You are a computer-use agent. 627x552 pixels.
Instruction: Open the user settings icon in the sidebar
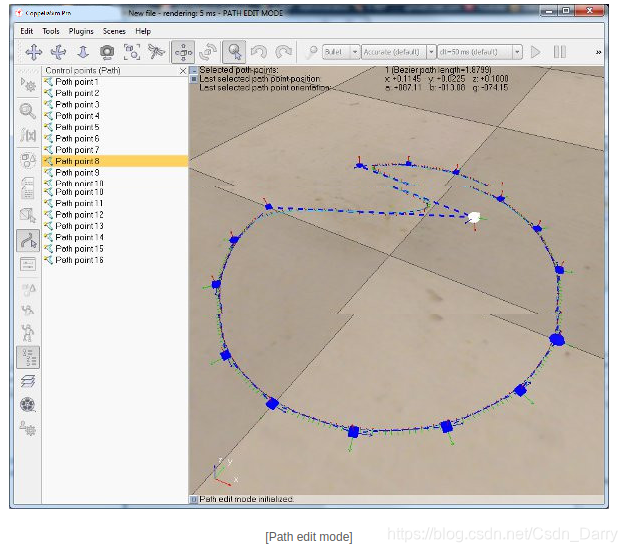pos(28,428)
